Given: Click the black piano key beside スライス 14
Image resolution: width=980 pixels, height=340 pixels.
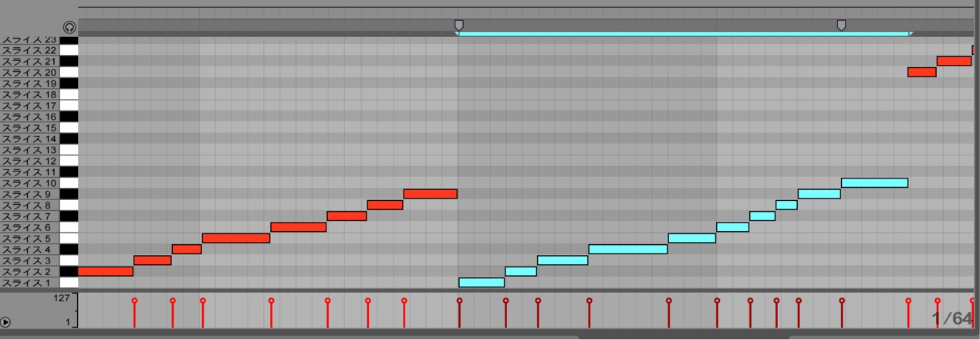Looking at the screenshot, I should point(69,139).
